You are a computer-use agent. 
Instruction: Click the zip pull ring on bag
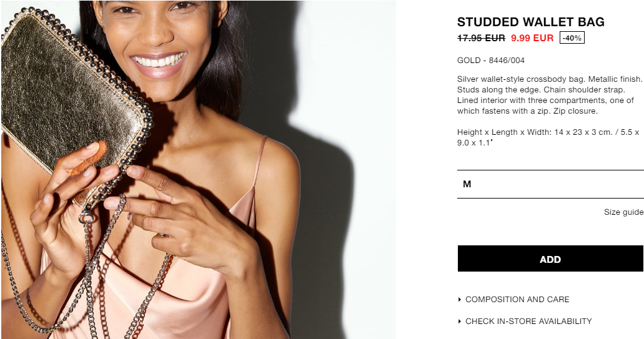[86, 215]
